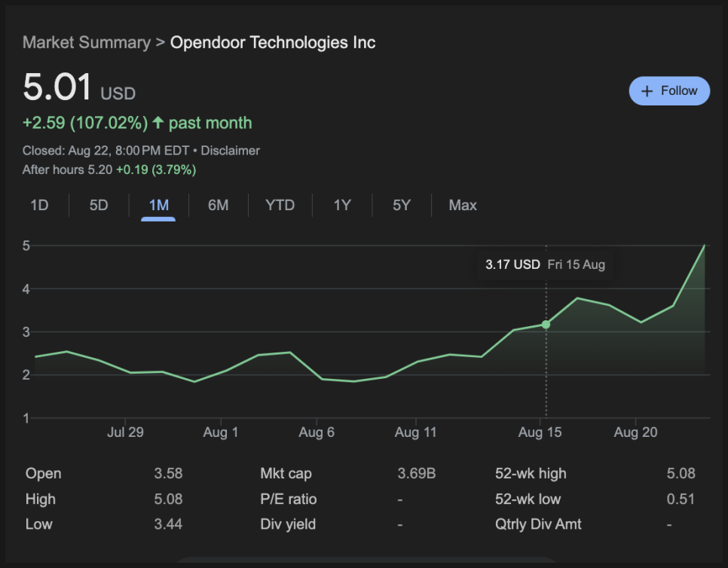The image size is (728, 568).
Task: Click the Aug 1 axis label
Action: coord(221,432)
